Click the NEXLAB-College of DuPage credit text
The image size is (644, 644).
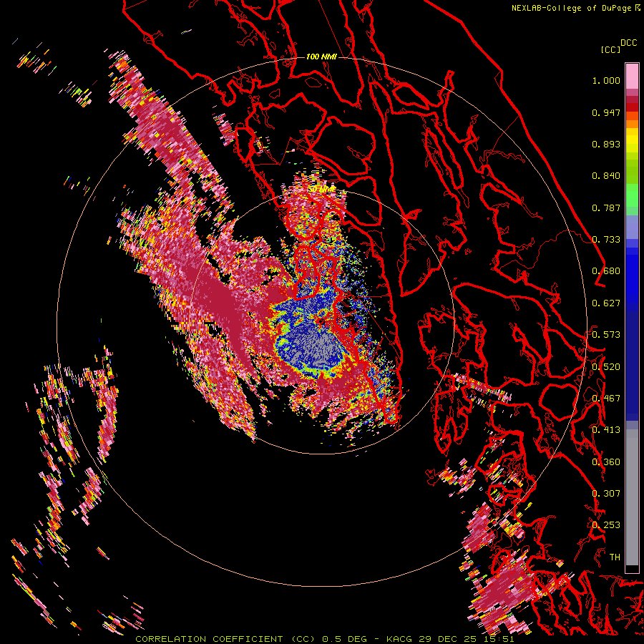click(x=575, y=8)
